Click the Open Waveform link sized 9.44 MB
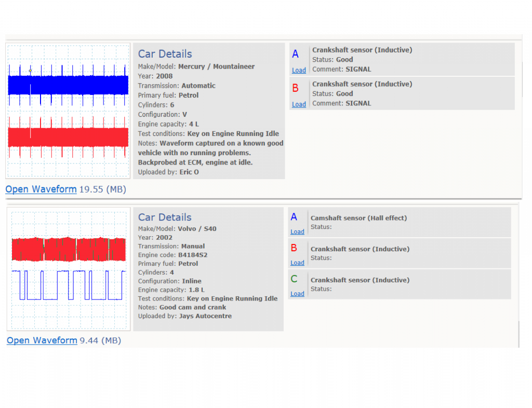 tap(42, 341)
